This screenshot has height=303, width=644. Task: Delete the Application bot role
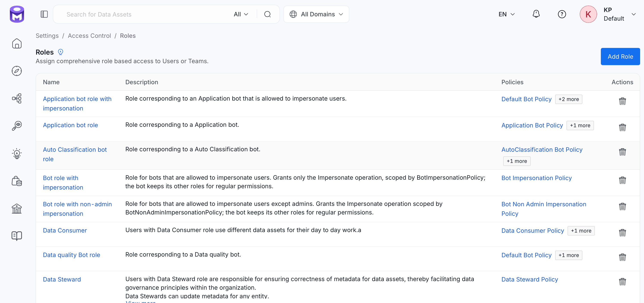coord(622,127)
